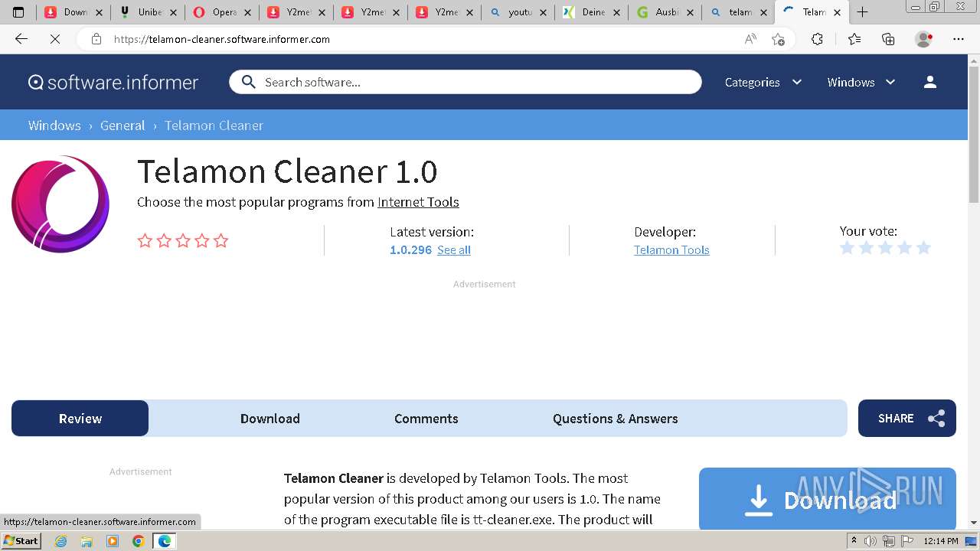This screenshot has width=980, height=551.
Task: Open the Start menu
Action: (x=21, y=541)
